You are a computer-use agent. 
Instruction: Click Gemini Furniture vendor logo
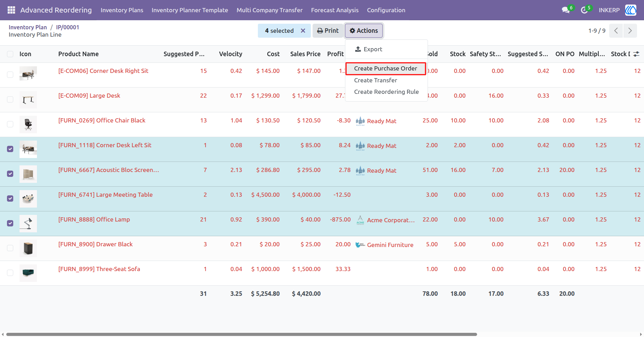click(360, 245)
